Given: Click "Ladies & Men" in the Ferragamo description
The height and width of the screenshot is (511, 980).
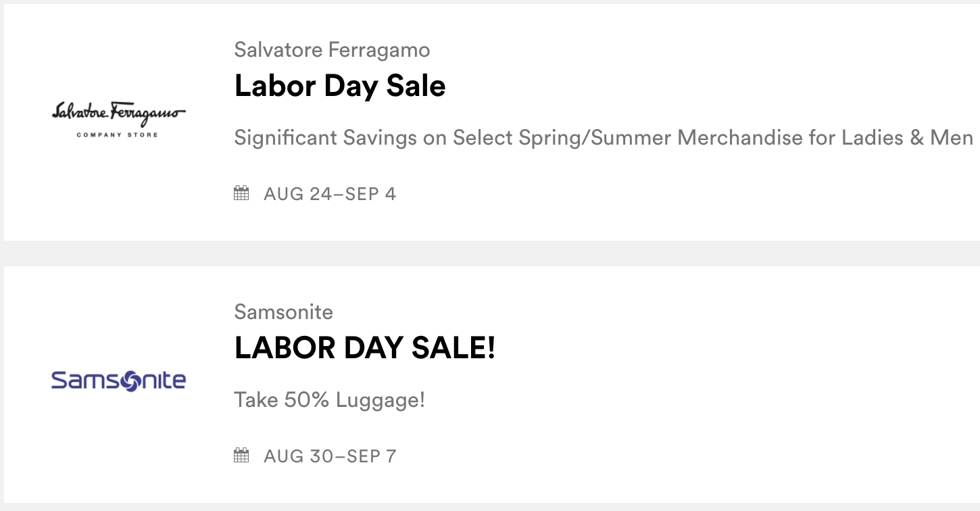Looking at the screenshot, I should coord(907,138).
